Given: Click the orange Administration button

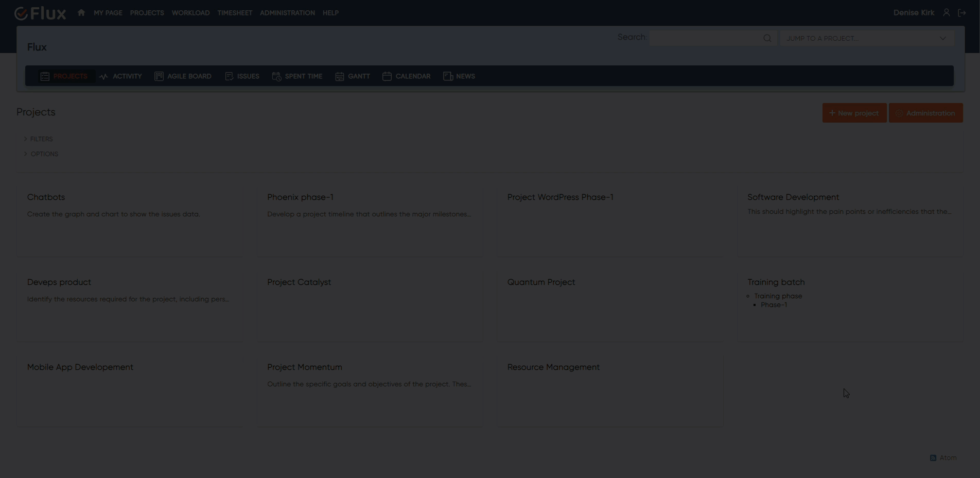Looking at the screenshot, I should [x=925, y=113].
